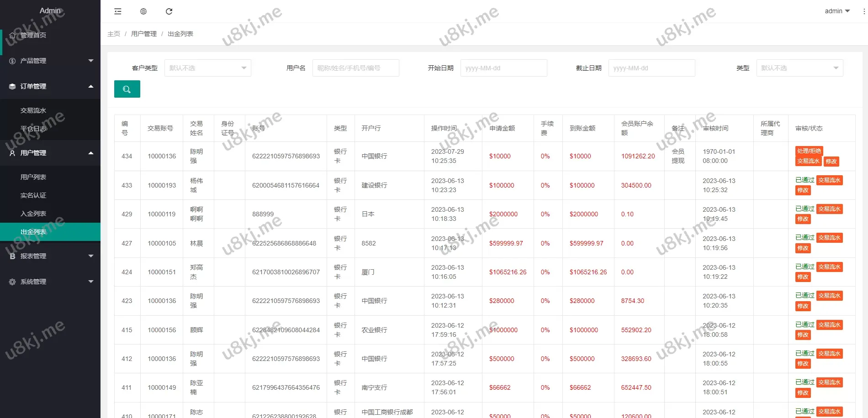Open the 类型 filter dropdown

click(x=799, y=68)
